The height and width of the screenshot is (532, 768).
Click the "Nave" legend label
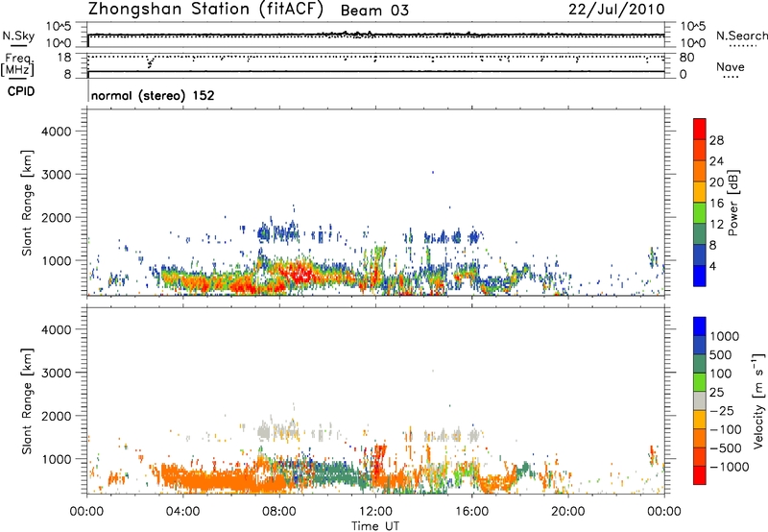click(731, 66)
